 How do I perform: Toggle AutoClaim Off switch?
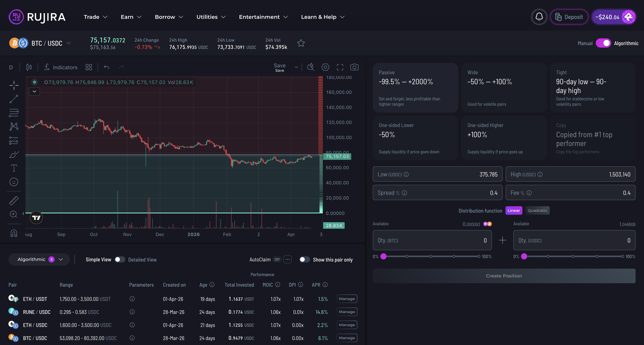click(x=277, y=260)
